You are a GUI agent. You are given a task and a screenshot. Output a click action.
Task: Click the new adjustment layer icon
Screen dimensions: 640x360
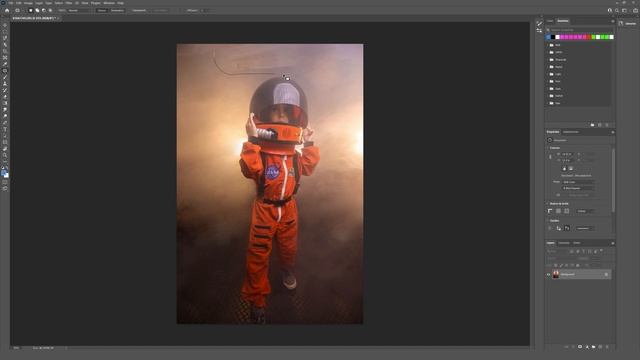[x=587, y=347]
